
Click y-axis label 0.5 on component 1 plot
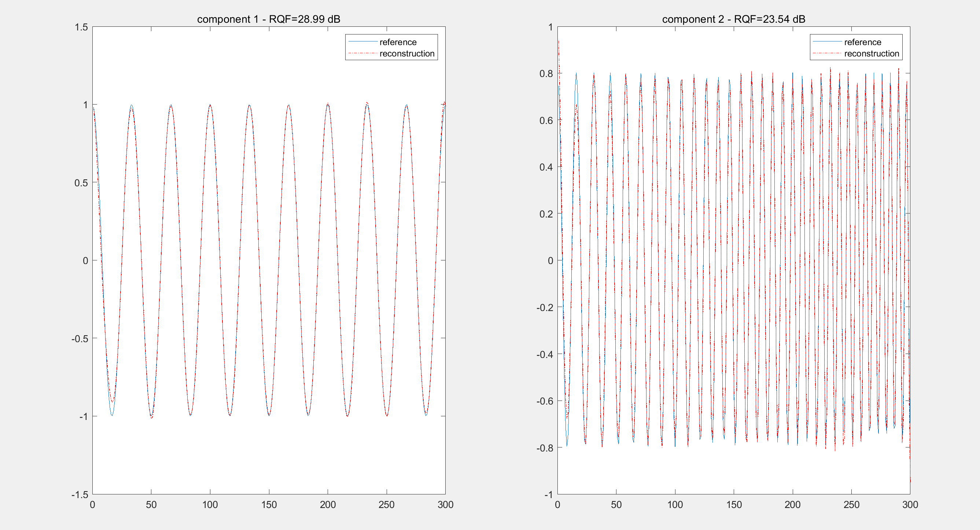tap(81, 183)
